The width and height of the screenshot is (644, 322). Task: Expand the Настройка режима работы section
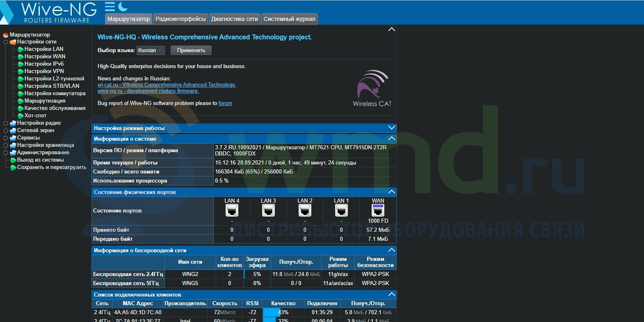392,128
